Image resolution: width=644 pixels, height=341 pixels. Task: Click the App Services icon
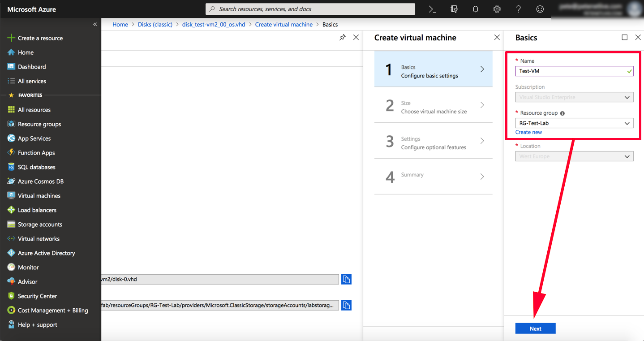click(11, 138)
